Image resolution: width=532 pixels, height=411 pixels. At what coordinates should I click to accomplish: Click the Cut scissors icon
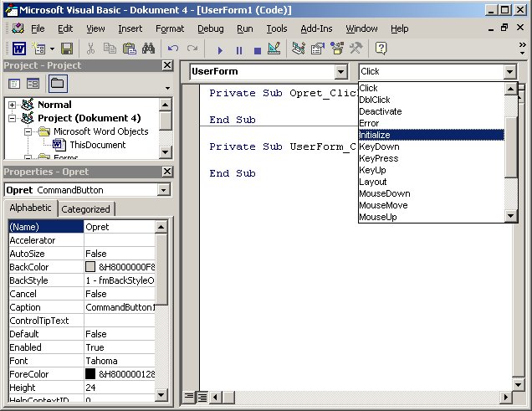tap(90, 49)
